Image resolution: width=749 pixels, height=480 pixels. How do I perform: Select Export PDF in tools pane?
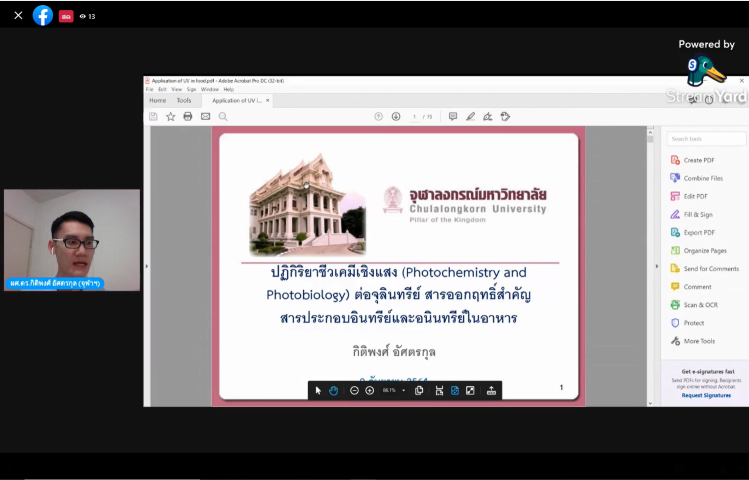click(699, 232)
